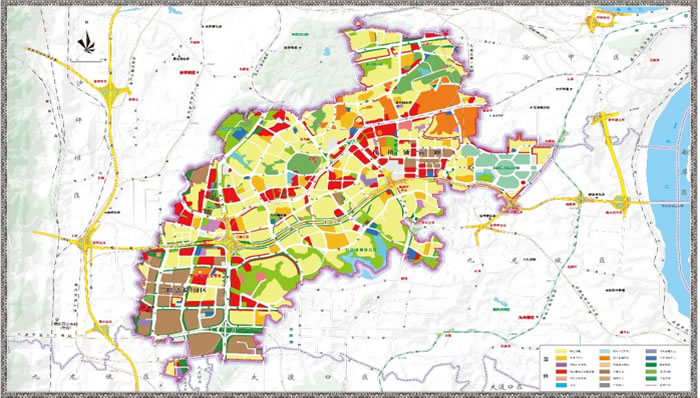Click the north arrow compass symbol

[86, 42]
